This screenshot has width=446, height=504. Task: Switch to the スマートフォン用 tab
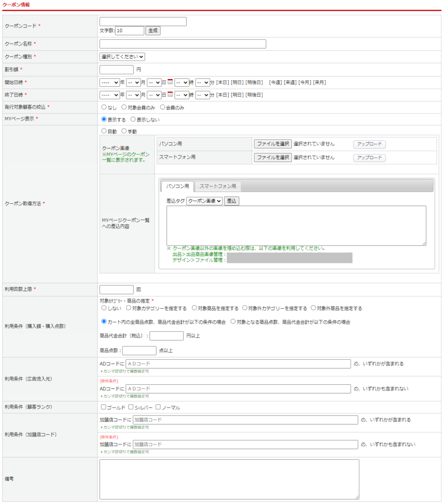(218, 186)
